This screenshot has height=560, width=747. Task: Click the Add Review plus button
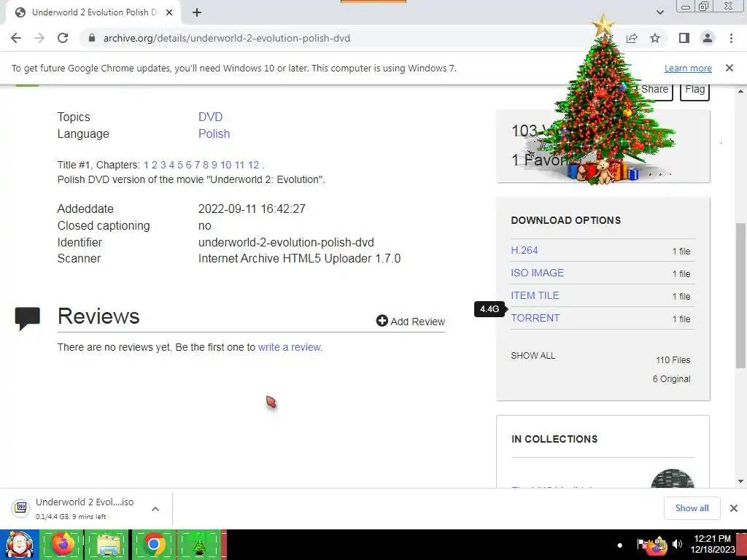411,322
